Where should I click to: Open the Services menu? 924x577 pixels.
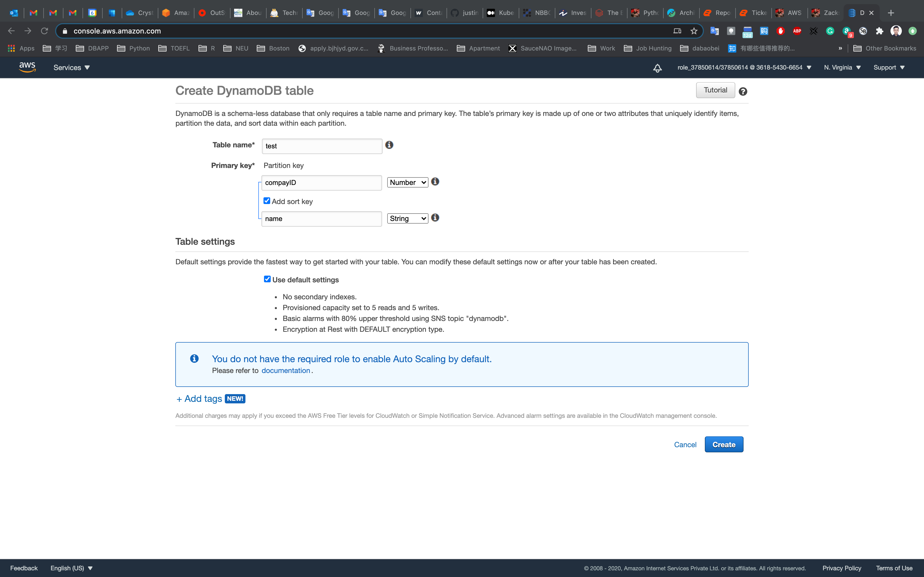tap(71, 67)
